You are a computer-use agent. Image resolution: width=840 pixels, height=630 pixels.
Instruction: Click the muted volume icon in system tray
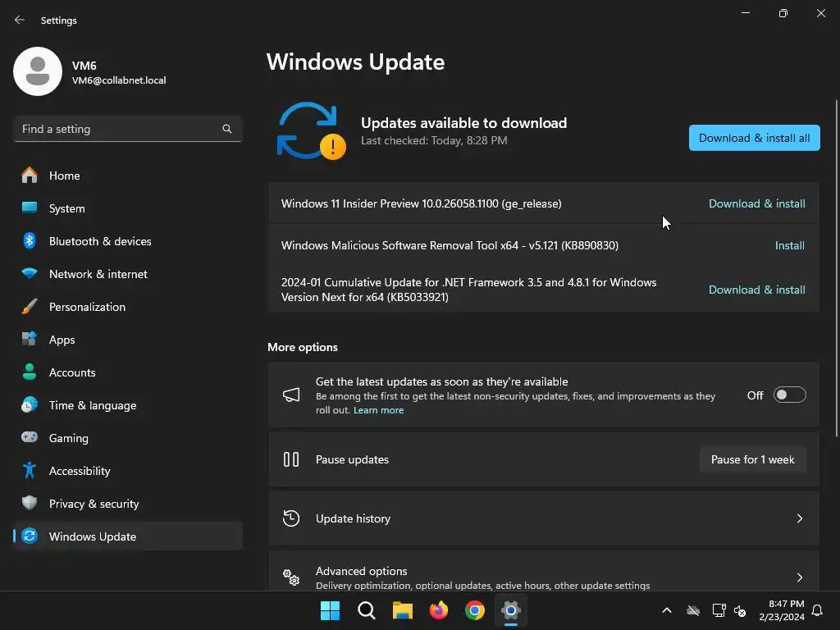click(x=740, y=610)
